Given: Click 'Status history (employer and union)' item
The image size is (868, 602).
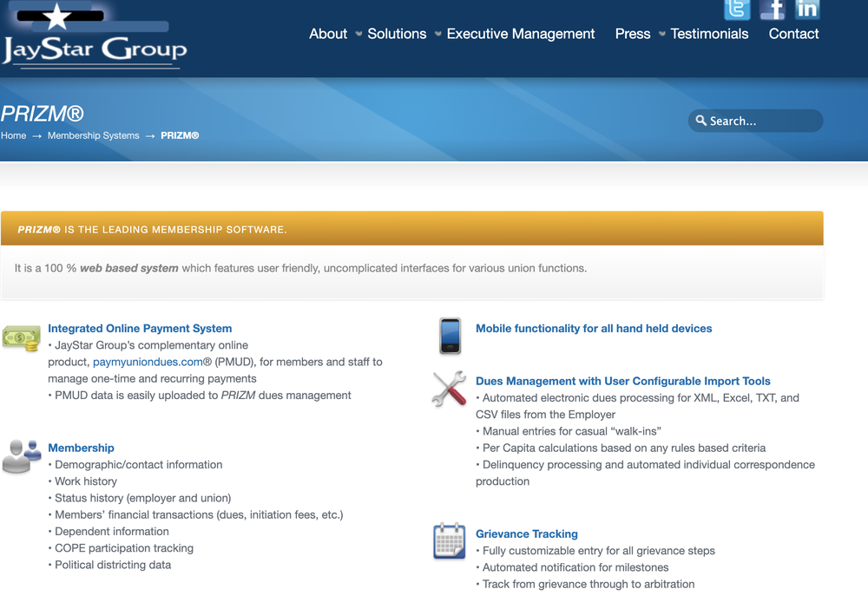Looking at the screenshot, I should coord(143,498).
